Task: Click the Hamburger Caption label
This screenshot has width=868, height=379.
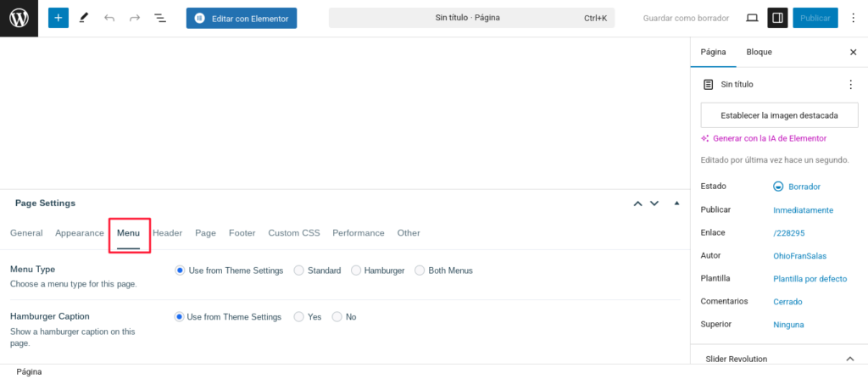Action: click(x=50, y=315)
